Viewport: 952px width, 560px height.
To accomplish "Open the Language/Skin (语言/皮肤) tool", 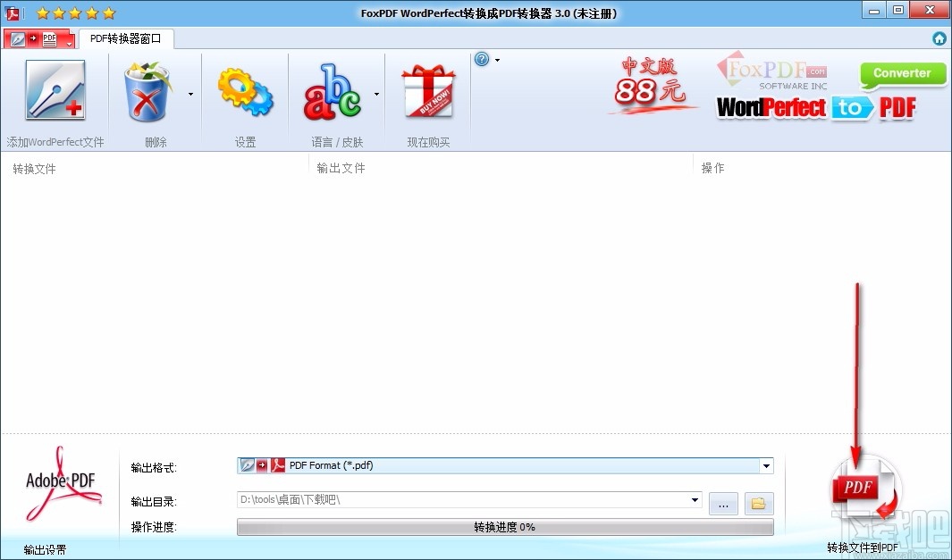I will coord(335,94).
